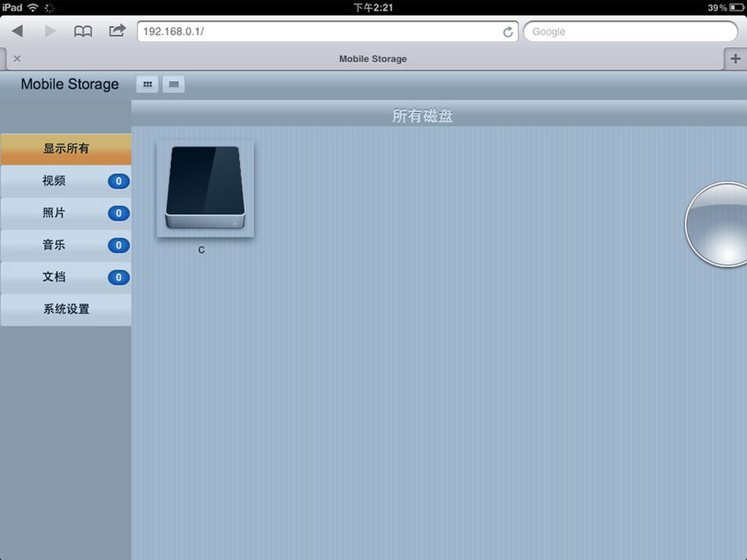Image resolution: width=747 pixels, height=560 pixels.
Task: Tap the battery status icon
Action: (736, 7)
